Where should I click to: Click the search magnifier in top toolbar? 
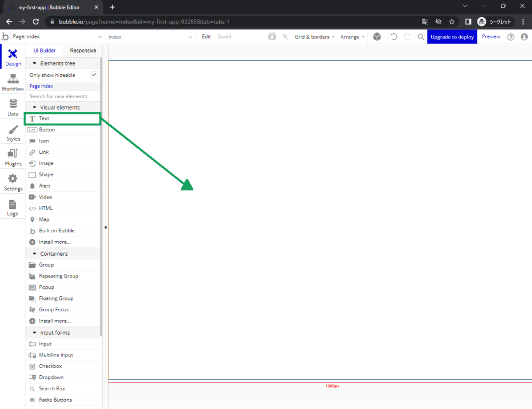pyautogui.click(x=421, y=37)
